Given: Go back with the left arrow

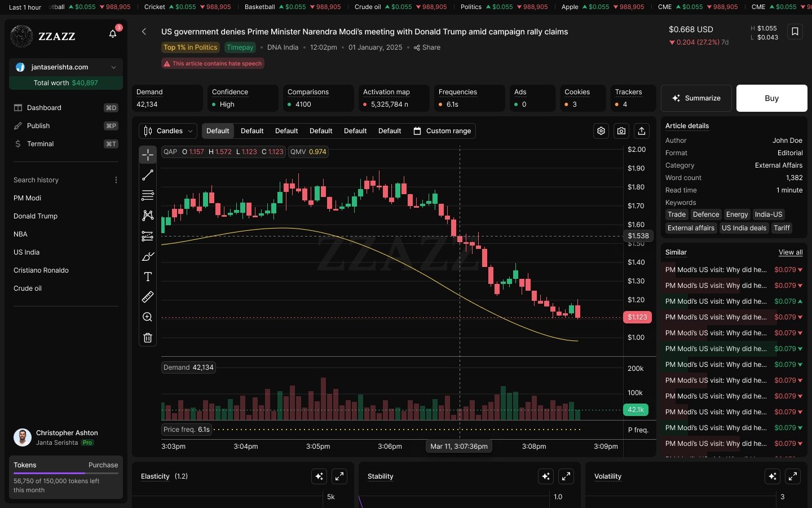Looking at the screenshot, I should [x=144, y=32].
